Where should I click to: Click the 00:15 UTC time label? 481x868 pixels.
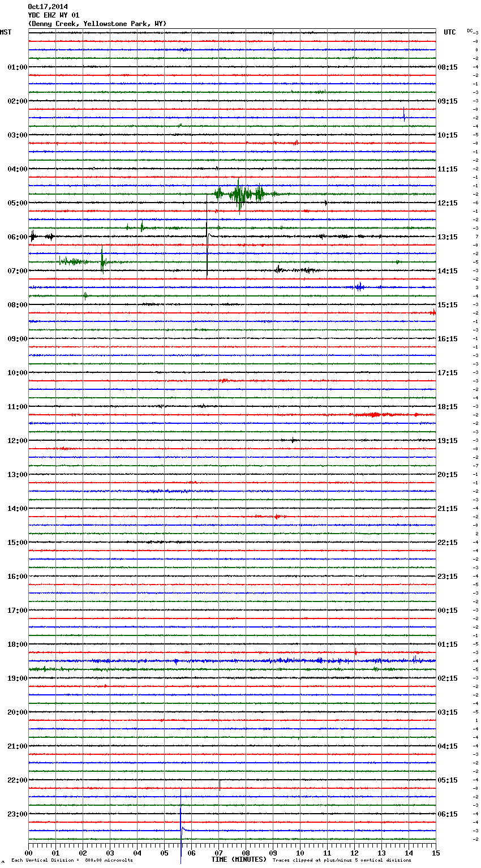click(448, 611)
